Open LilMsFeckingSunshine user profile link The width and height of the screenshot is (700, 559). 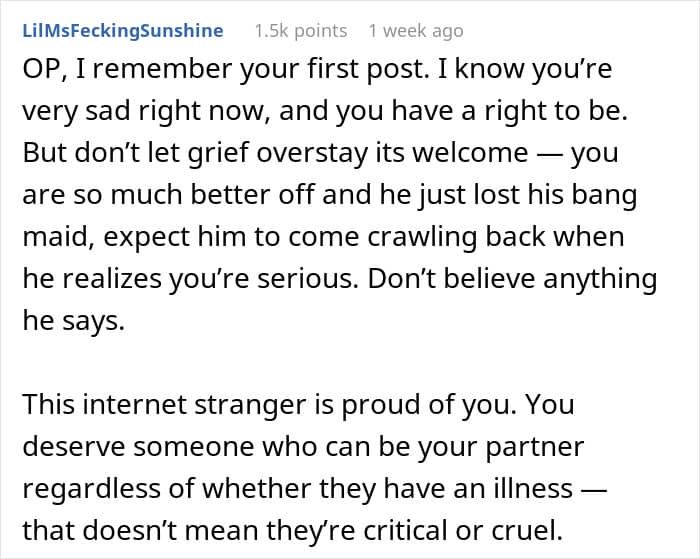click(123, 31)
